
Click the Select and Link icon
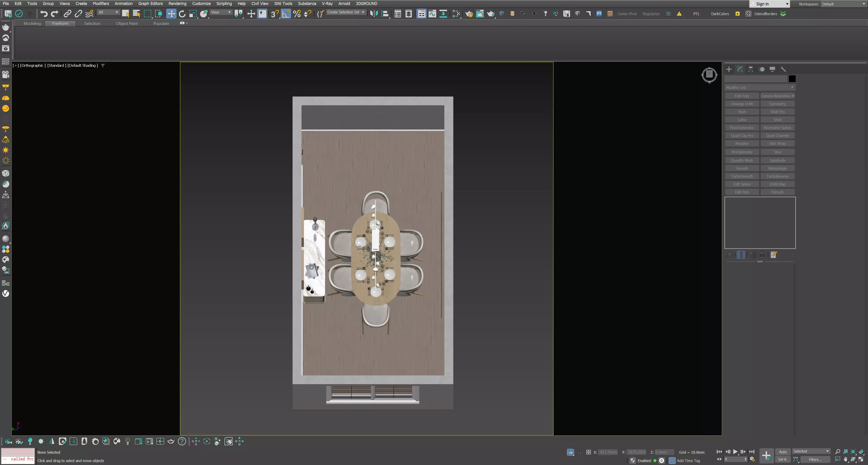click(x=67, y=14)
